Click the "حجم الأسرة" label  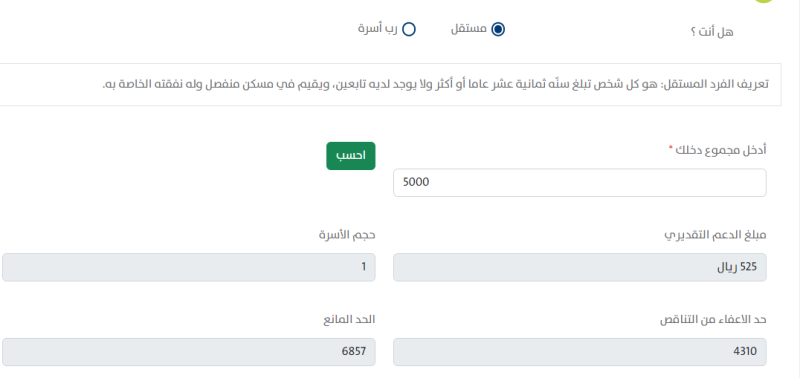347,235
